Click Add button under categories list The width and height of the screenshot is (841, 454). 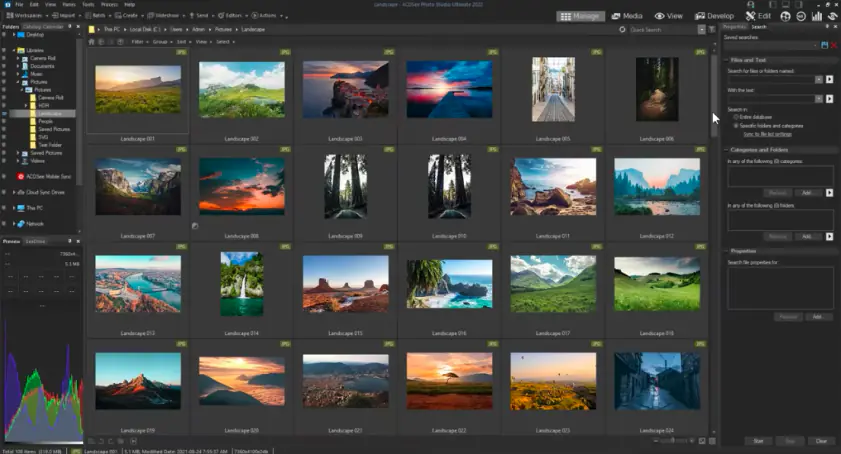coord(806,193)
